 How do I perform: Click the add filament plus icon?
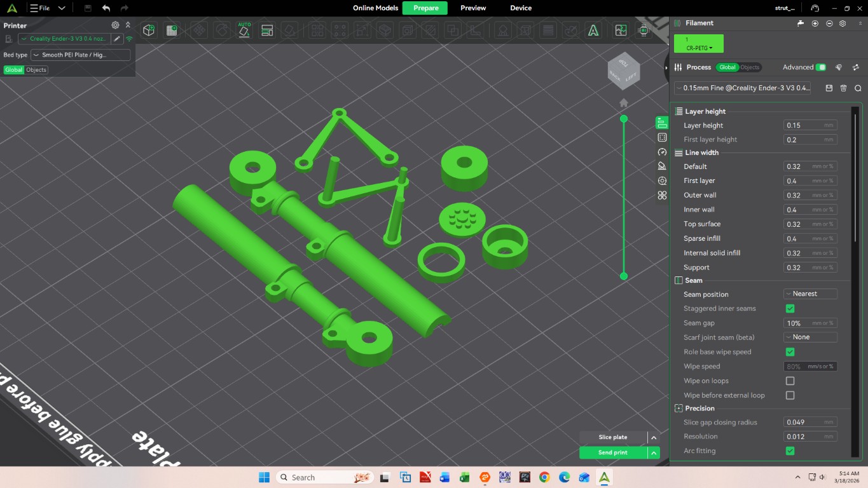[815, 24]
